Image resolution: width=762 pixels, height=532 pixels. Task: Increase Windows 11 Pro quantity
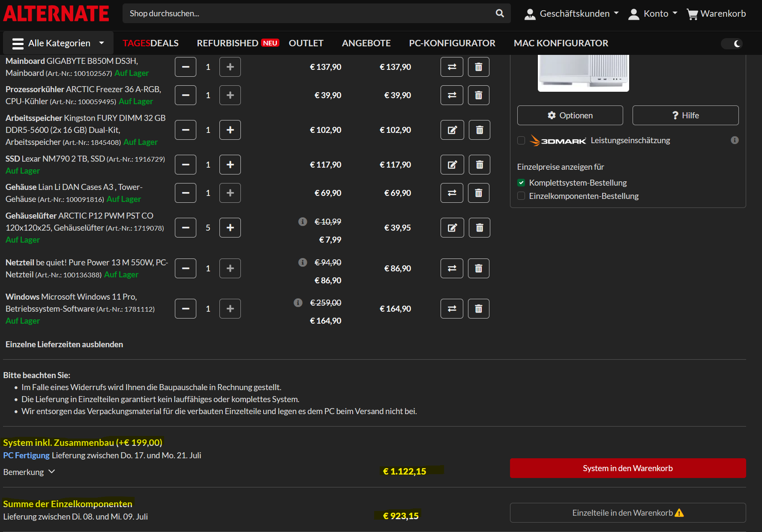[x=230, y=309]
